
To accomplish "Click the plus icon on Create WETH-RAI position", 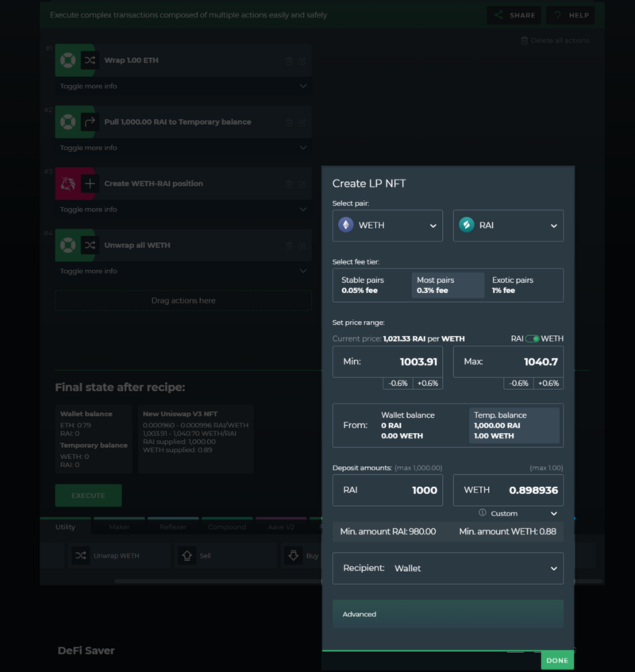I will 90,183.
